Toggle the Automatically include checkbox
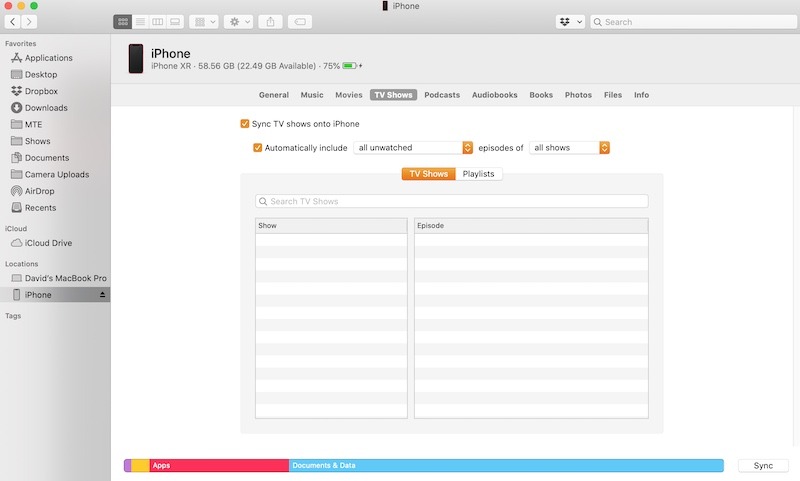The width and height of the screenshot is (800, 481). (257, 148)
